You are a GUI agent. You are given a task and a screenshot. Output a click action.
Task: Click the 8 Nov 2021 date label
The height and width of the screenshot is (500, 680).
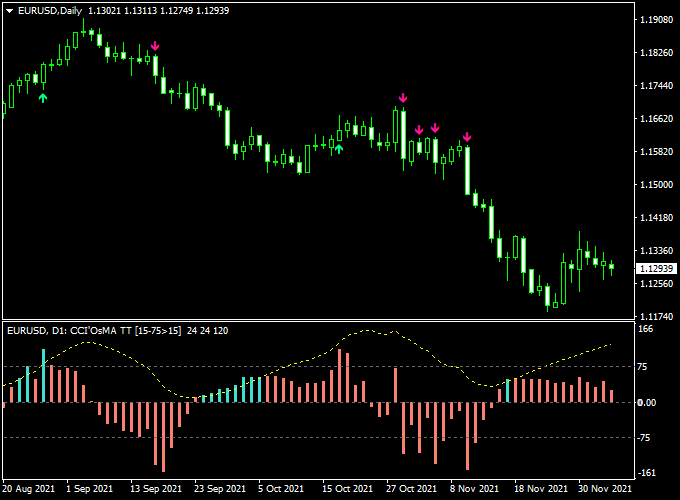pos(474,489)
